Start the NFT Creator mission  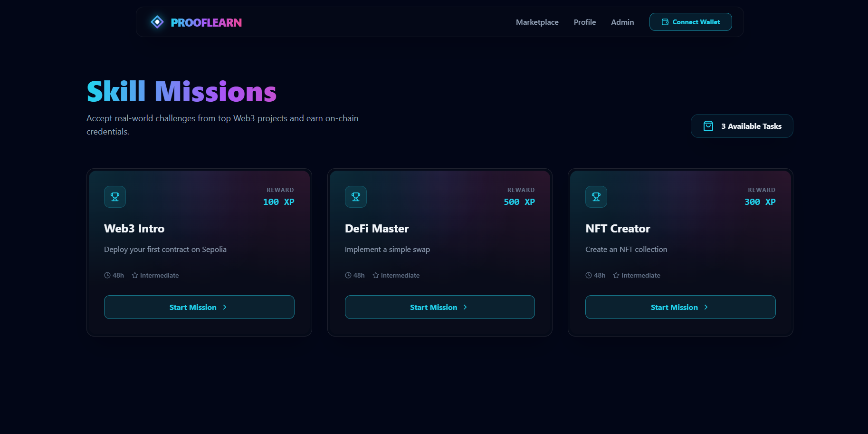pyautogui.click(x=680, y=307)
